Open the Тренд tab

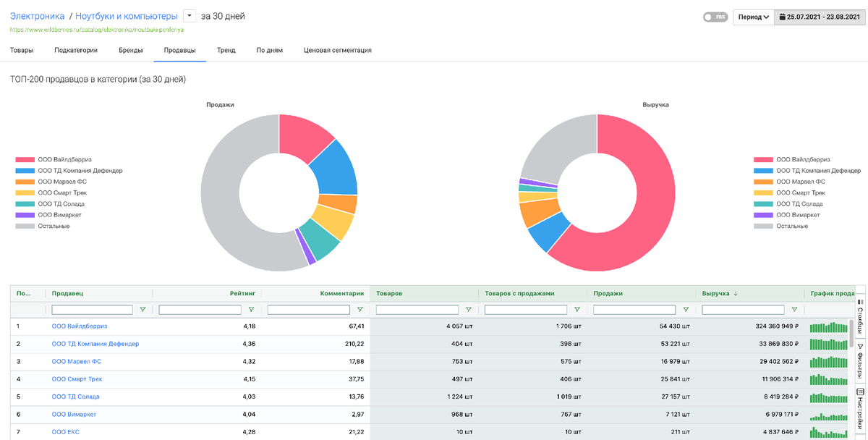click(x=226, y=51)
